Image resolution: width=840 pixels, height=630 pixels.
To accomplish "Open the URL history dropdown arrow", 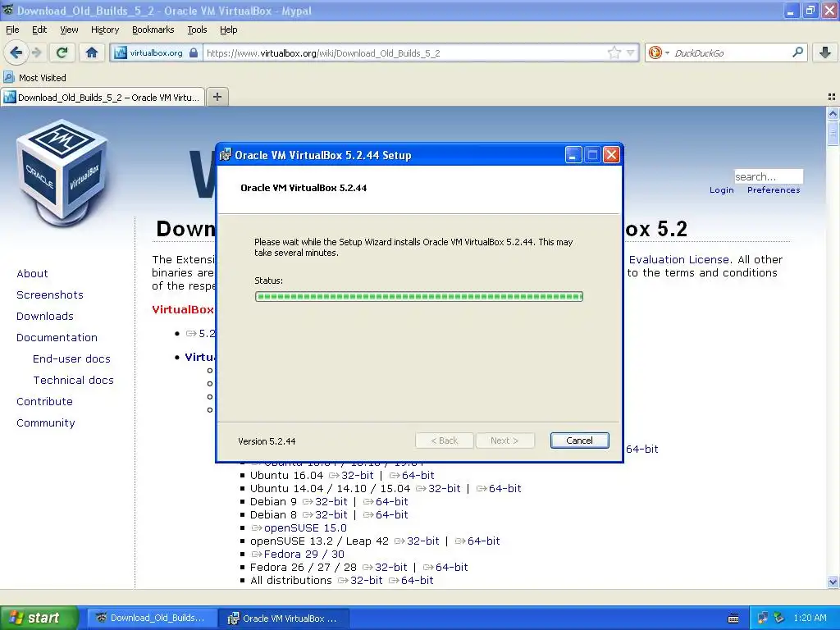I will pyautogui.click(x=631, y=52).
